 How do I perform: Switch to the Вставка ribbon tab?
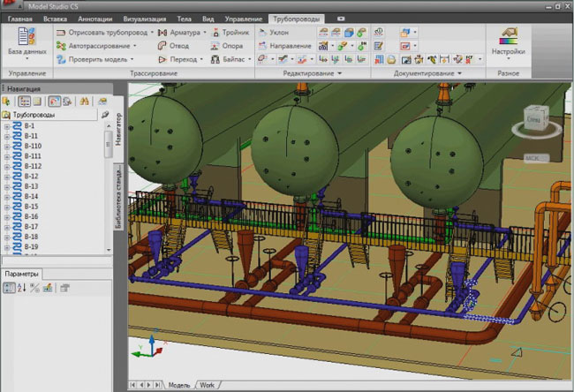tap(55, 19)
